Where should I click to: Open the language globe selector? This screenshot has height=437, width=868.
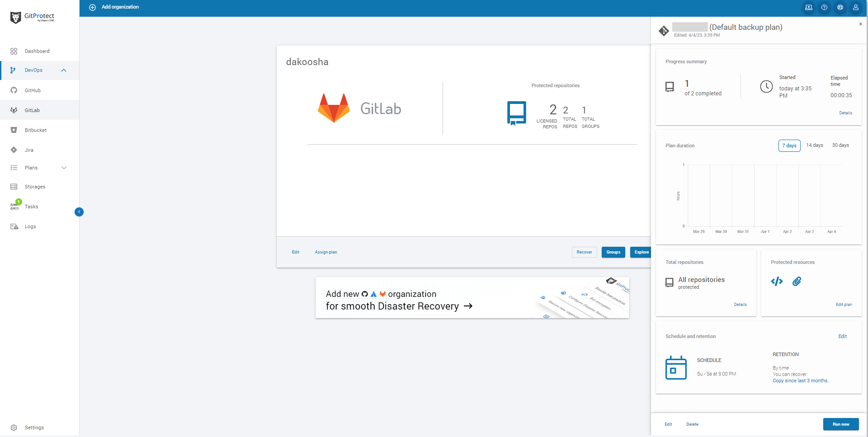(840, 7)
